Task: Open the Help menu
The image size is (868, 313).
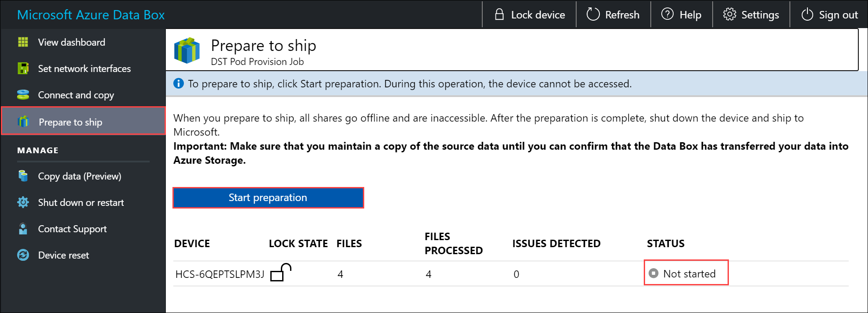Action: click(x=681, y=14)
